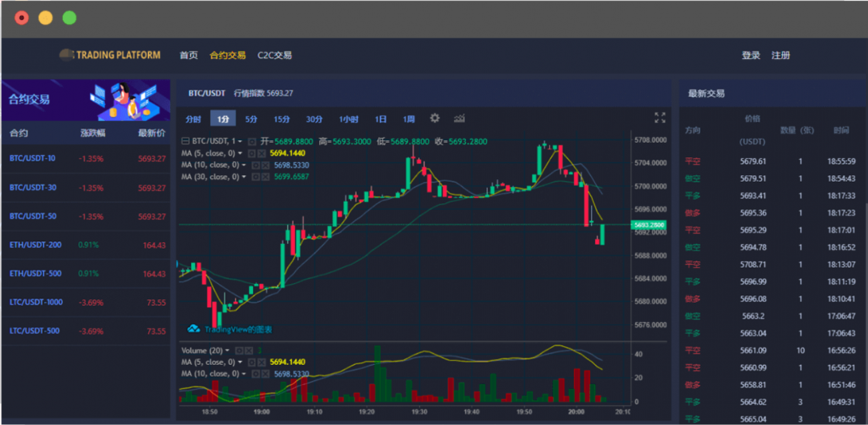Click the TradingView cloud logo
868x425 pixels.
click(x=194, y=329)
